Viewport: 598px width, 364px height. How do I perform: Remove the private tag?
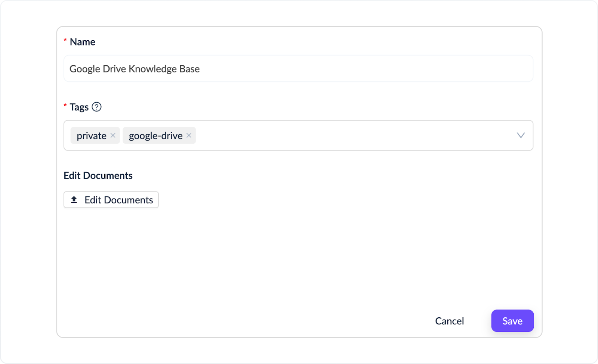coord(113,136)
